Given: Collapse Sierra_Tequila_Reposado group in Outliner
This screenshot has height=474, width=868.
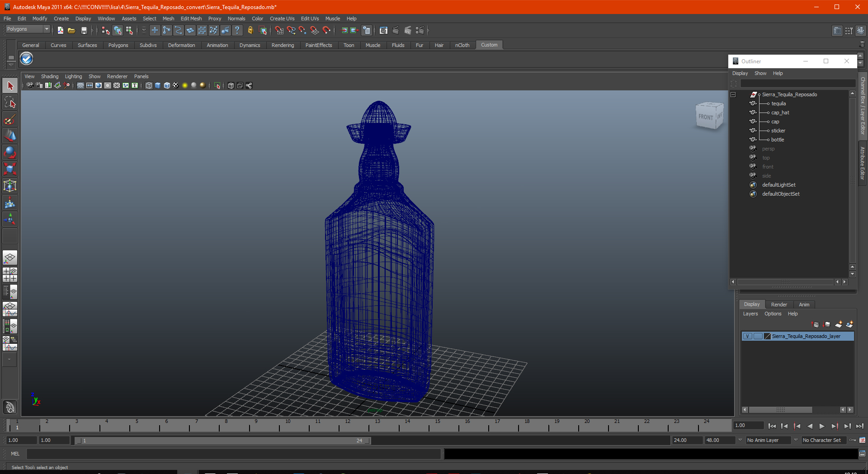Looking at the screenshot, I should point(733,94).
